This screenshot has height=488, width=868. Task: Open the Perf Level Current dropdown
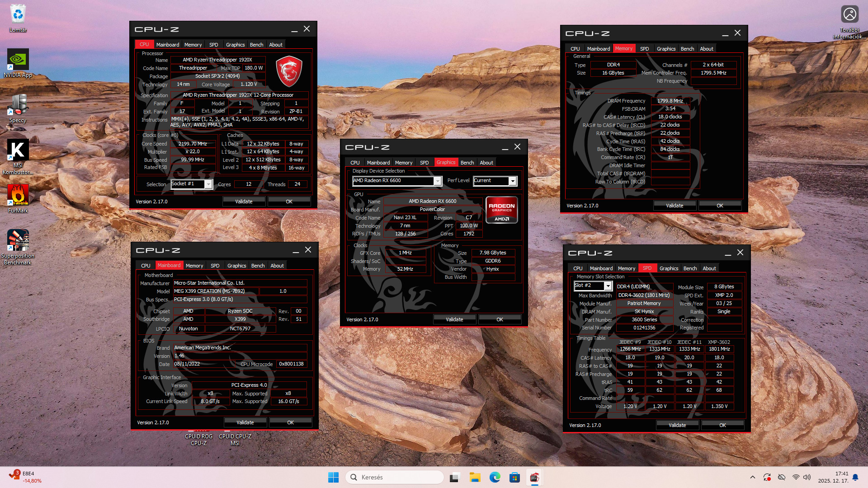click(x=513, y=181)
